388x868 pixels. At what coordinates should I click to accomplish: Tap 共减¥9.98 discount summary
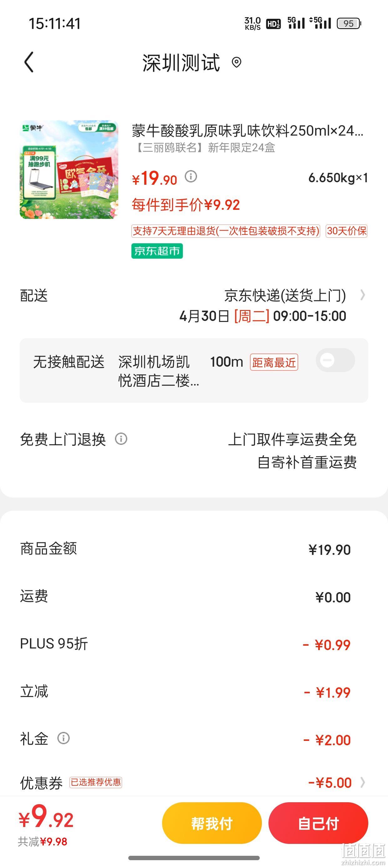point(43,841)
